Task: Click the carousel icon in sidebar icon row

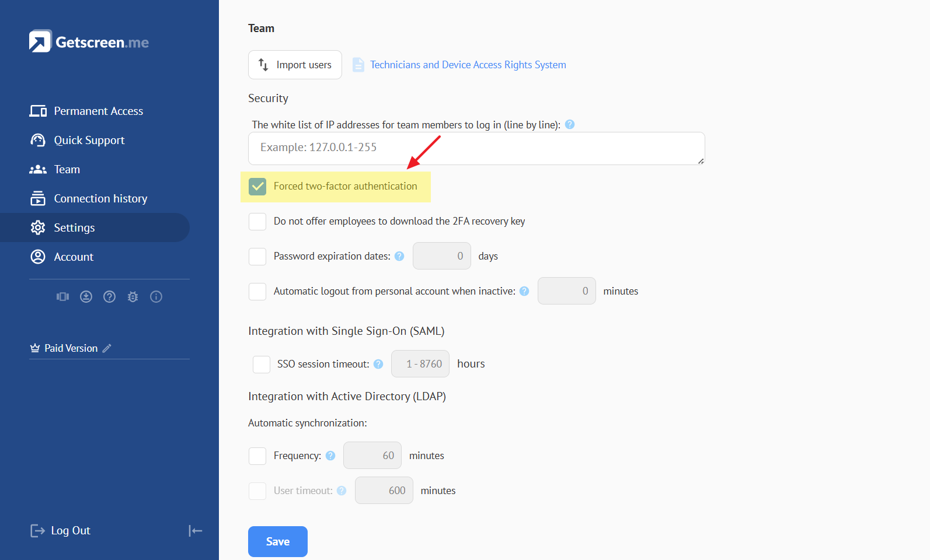Action: [x=62, y=297]
